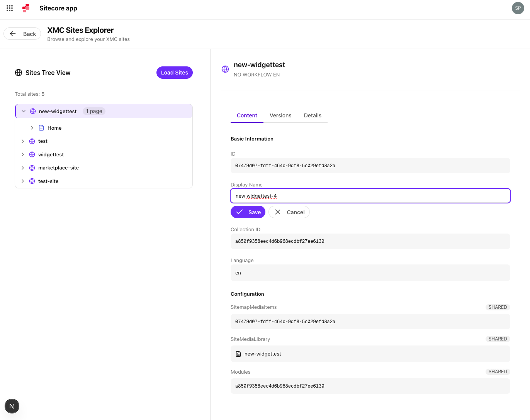
Task: Save the Display Name change
Action: click(x=248, y=212)
